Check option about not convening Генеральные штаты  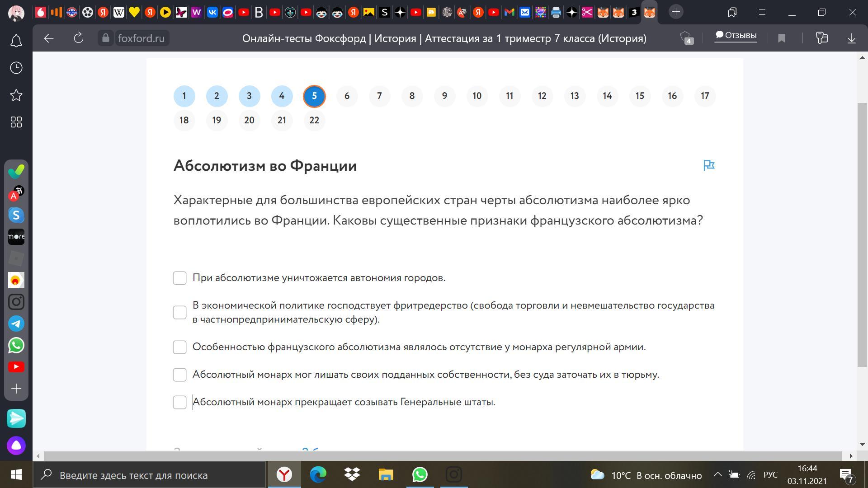[179, 402]
